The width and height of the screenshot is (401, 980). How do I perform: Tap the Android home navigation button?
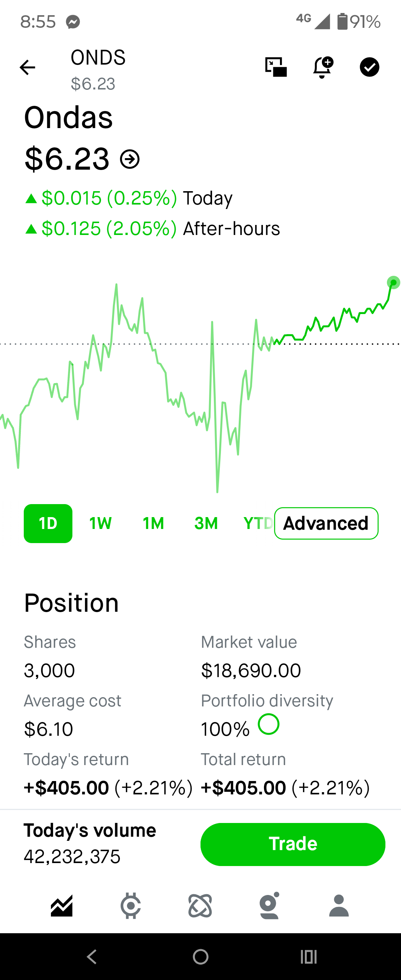point(200,956)
